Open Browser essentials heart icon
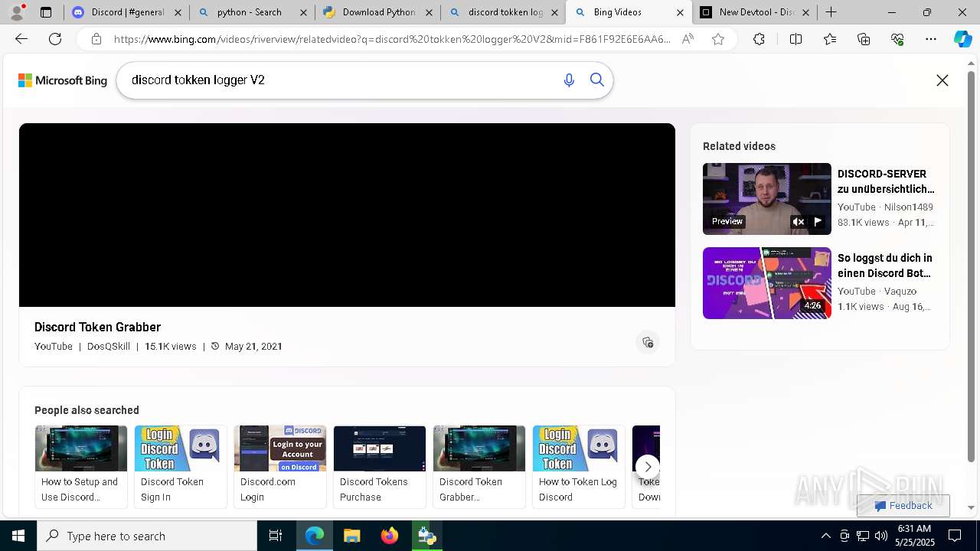The image size is (980, 551). point(897,39)
